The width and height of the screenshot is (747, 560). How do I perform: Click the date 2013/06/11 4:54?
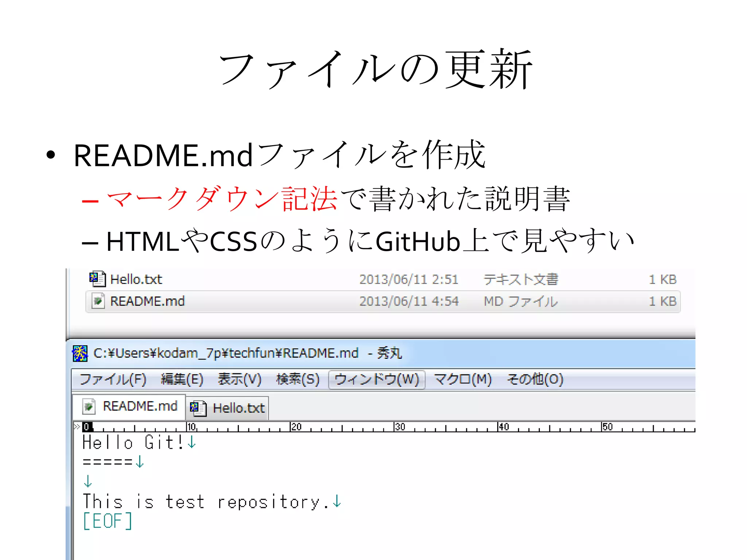409,302
